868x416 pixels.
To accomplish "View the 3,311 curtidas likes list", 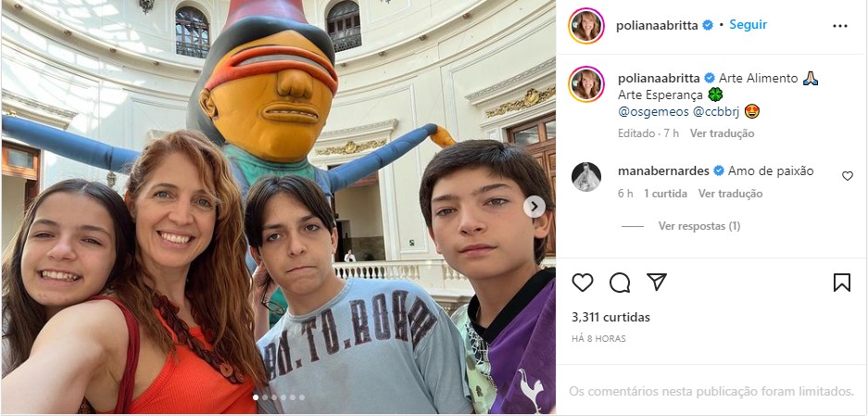I will point(610,318).
